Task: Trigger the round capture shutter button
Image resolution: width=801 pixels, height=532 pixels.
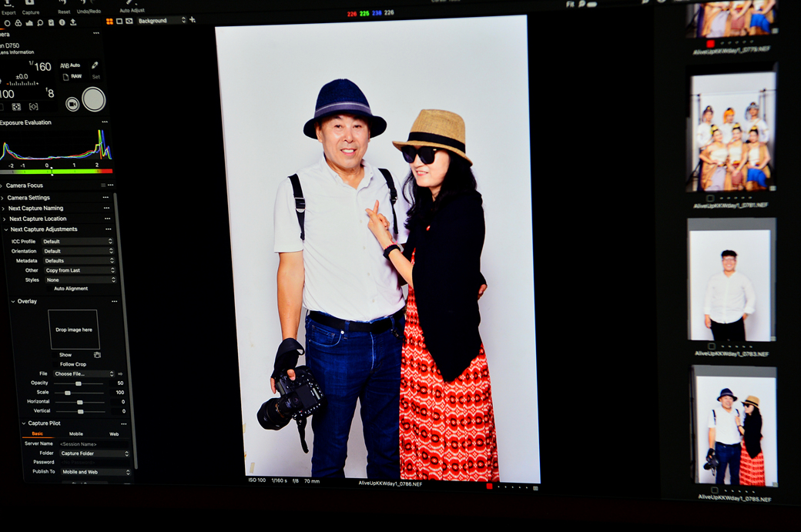Action: 94,99
